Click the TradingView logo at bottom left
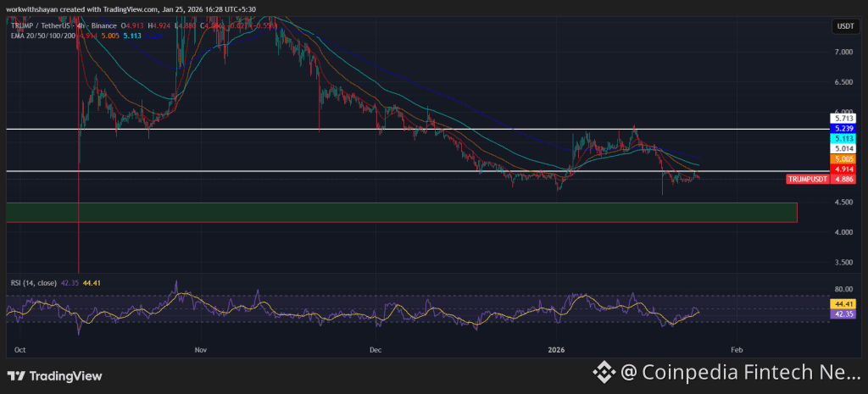 click(54, 375)
